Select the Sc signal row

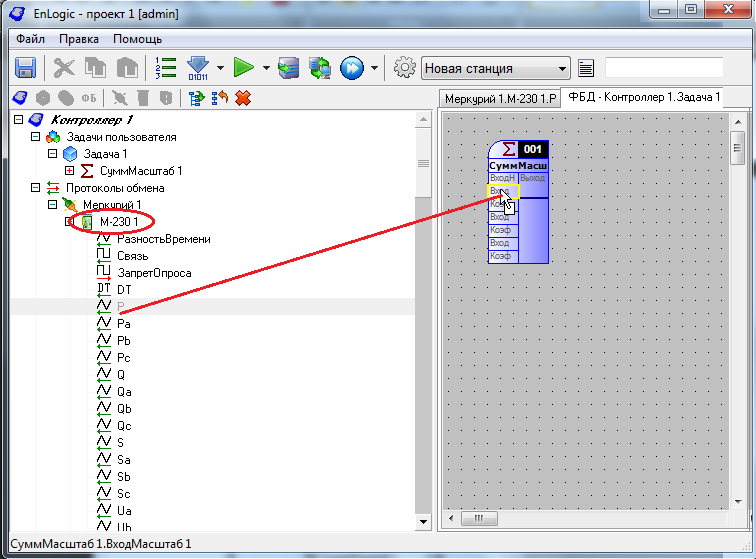[x=124, y=493]
